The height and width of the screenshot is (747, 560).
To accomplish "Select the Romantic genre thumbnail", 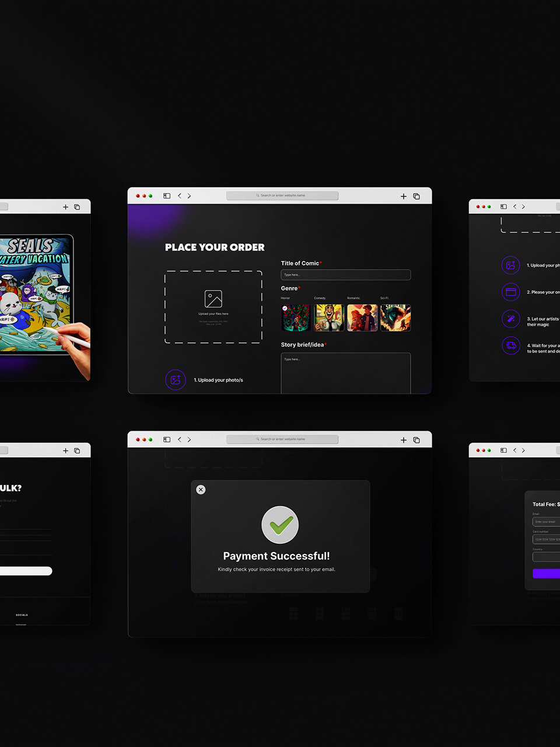I will (362, 318).
